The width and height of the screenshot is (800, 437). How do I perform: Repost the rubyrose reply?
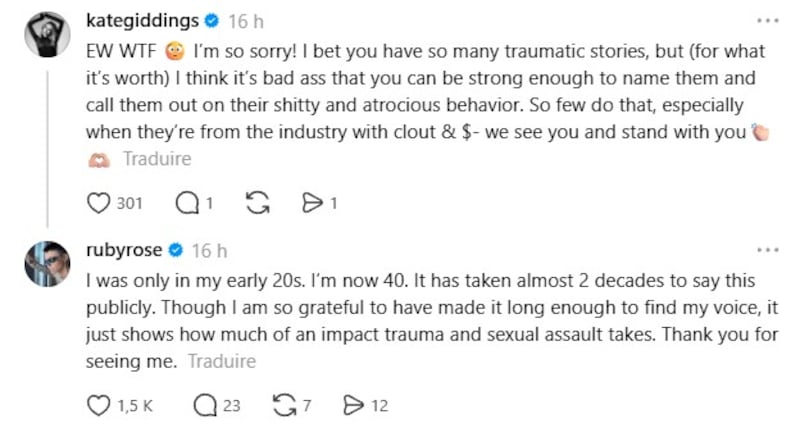tap(285, 405)
